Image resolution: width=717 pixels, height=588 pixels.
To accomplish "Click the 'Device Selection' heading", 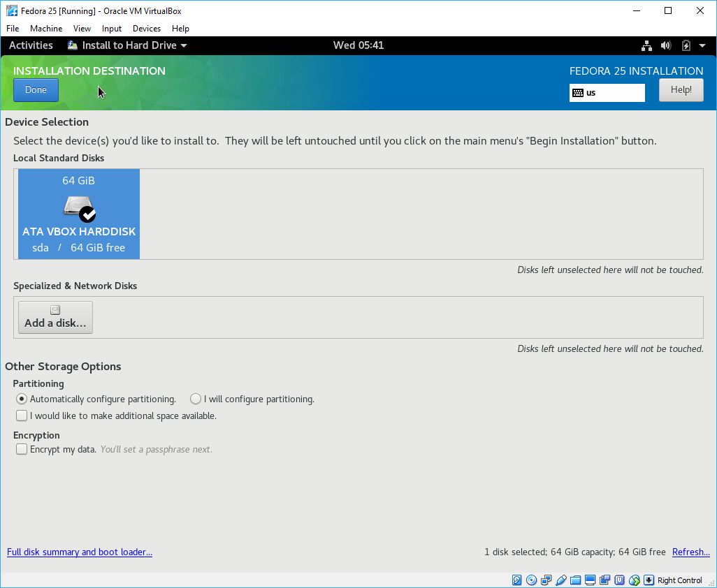I will point(47,122).
